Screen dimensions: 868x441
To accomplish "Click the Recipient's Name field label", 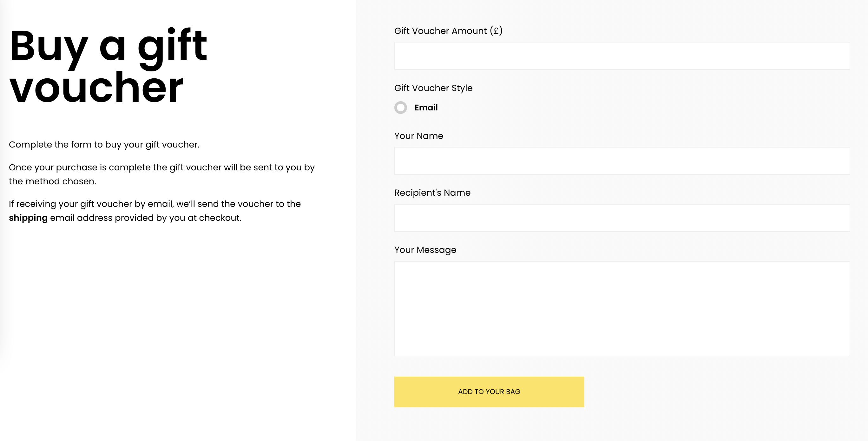I will [432, 193].
